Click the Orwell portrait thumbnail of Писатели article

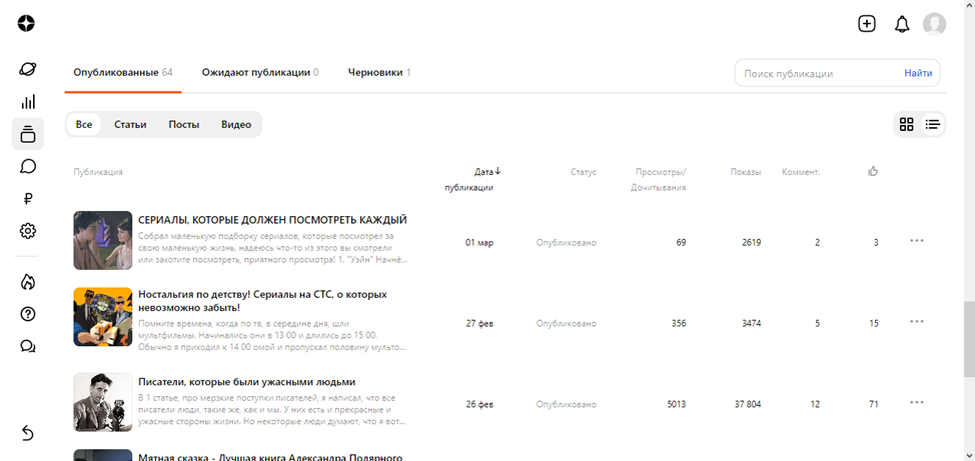point(103,402)
